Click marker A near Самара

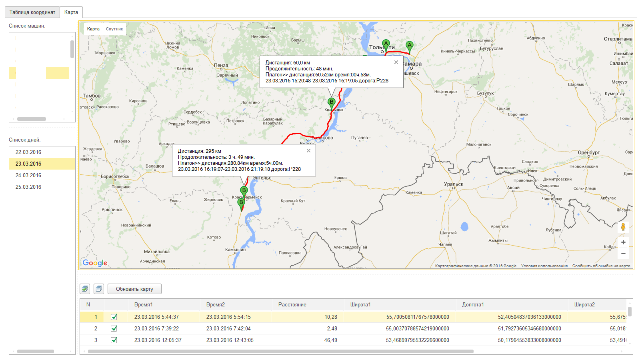point(409,47)
